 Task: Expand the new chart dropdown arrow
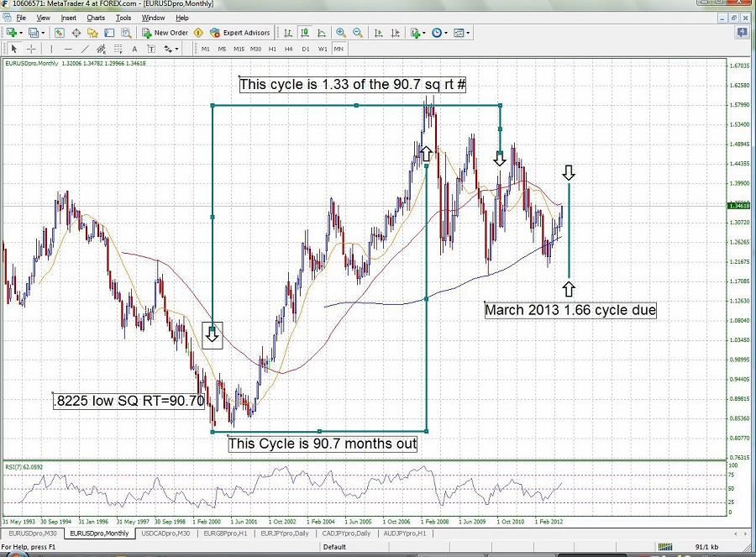point(23,33)
